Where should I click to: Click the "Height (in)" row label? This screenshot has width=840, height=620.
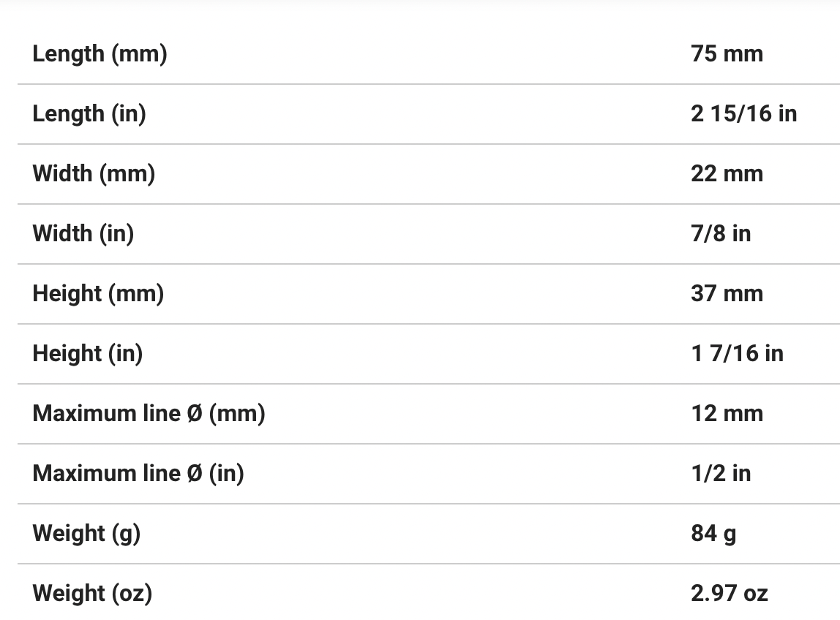88,354
